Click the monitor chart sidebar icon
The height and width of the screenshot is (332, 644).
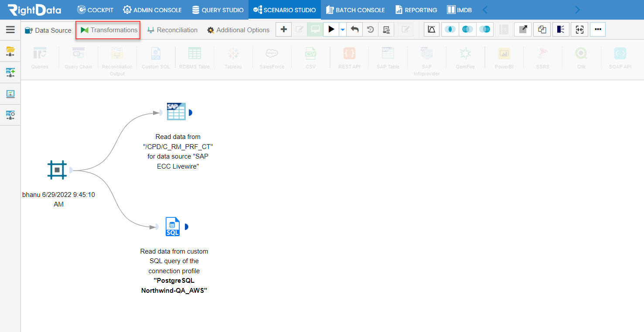click(10, 94)
